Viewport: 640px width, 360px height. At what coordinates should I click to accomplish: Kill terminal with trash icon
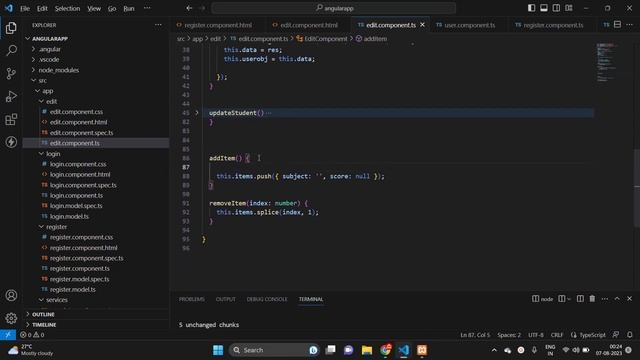(592, 299)
